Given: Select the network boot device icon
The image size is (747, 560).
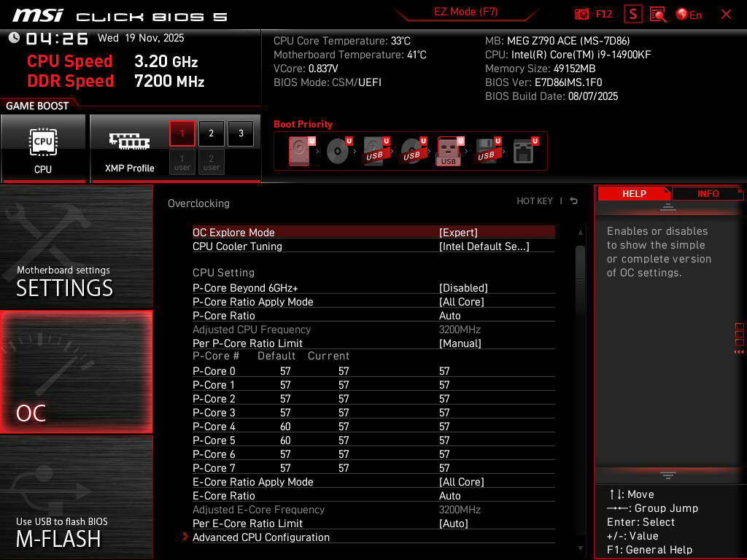Looking at the screenshot, I should [523, 152].
